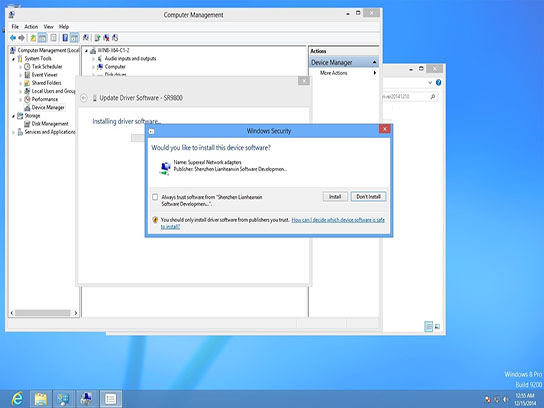Open File Explorer from the taskbar
544x408 pixels.
[x=41, y=399]
